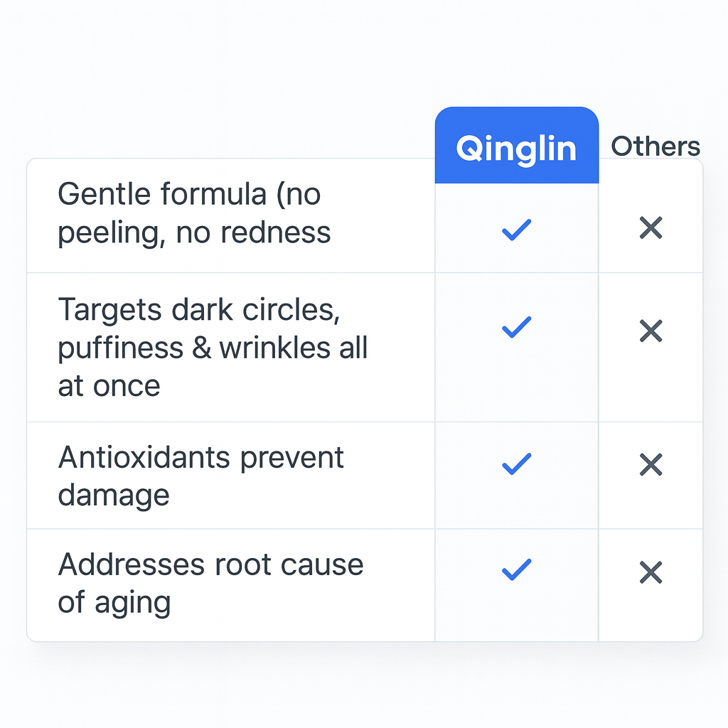The height and width of the screenshot is (728, 728).
Task: Click the checkmark beside Antioxidants prevent damage
Action: click(516, 464)
